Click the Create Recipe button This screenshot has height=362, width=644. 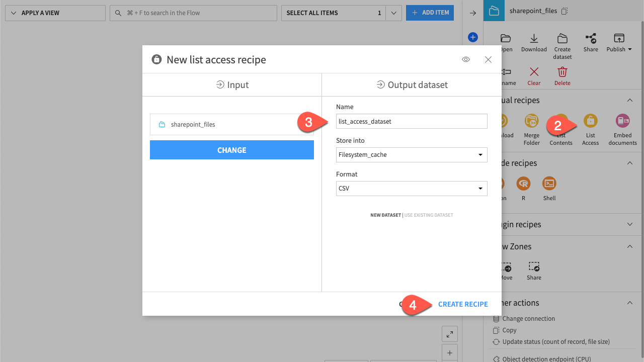(463, 304)
